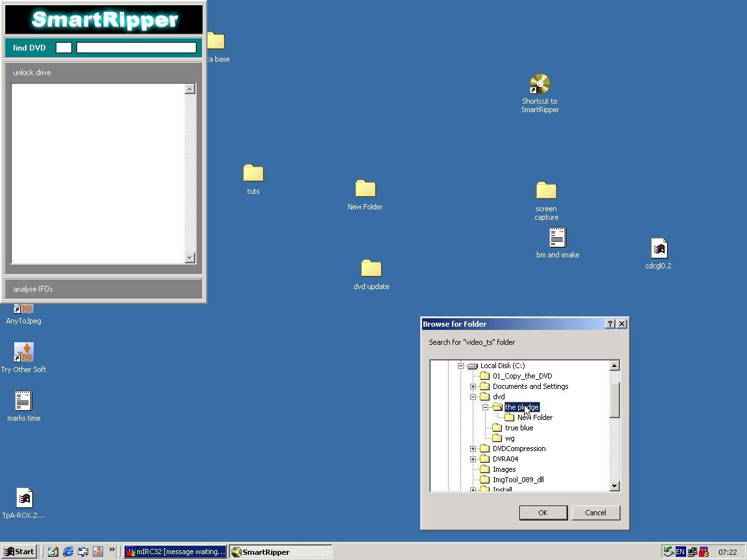Click the Safely Remove Hardware tray icon
Screen dimensions: 747x560
click(x=669, y=552)
